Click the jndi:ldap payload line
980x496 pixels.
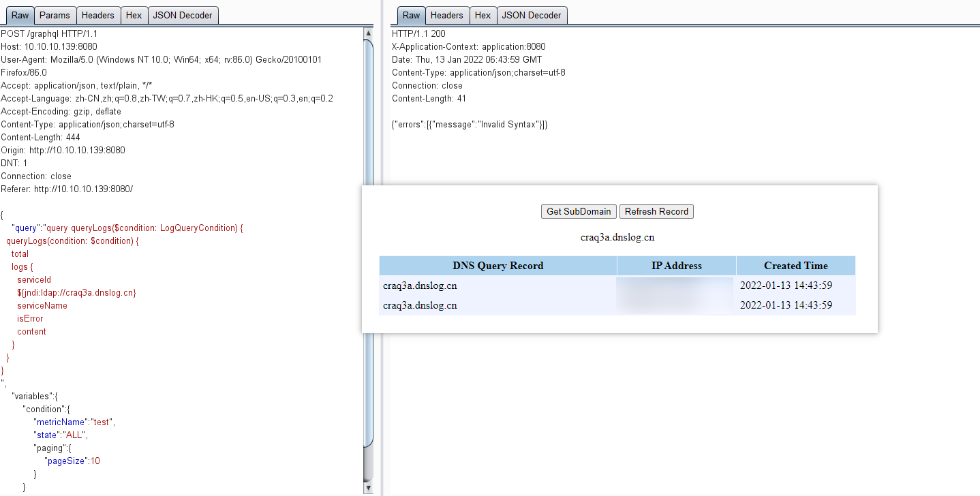pos(76,292)
